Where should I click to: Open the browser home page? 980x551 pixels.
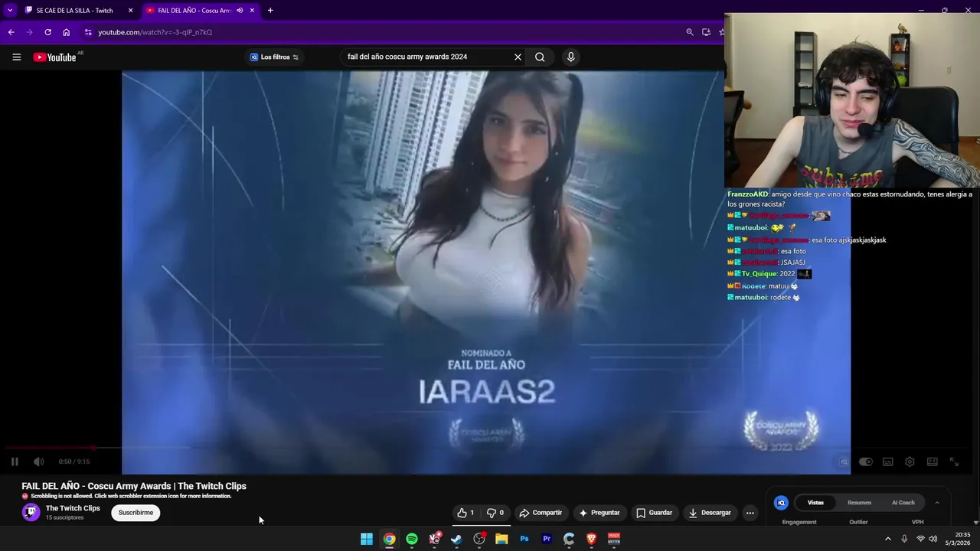click(66, 32)
